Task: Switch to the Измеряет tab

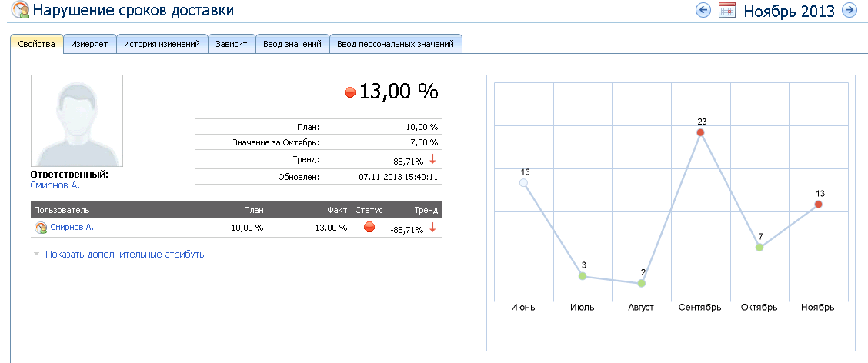Action: click(x=89, y=44)
